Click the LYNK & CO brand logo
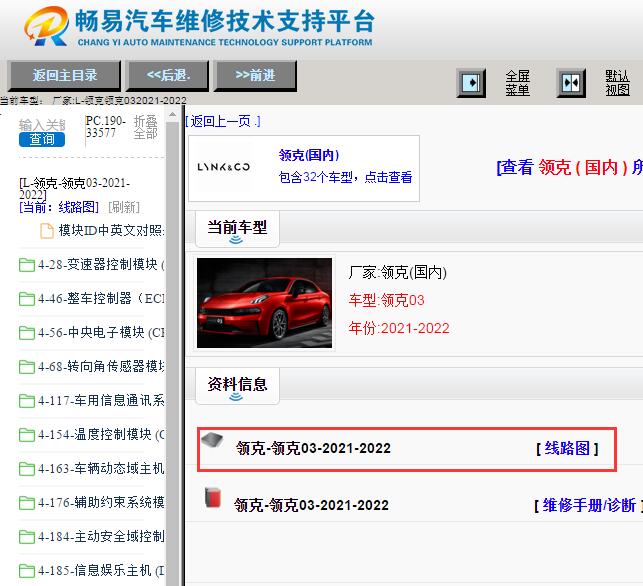 223,167
